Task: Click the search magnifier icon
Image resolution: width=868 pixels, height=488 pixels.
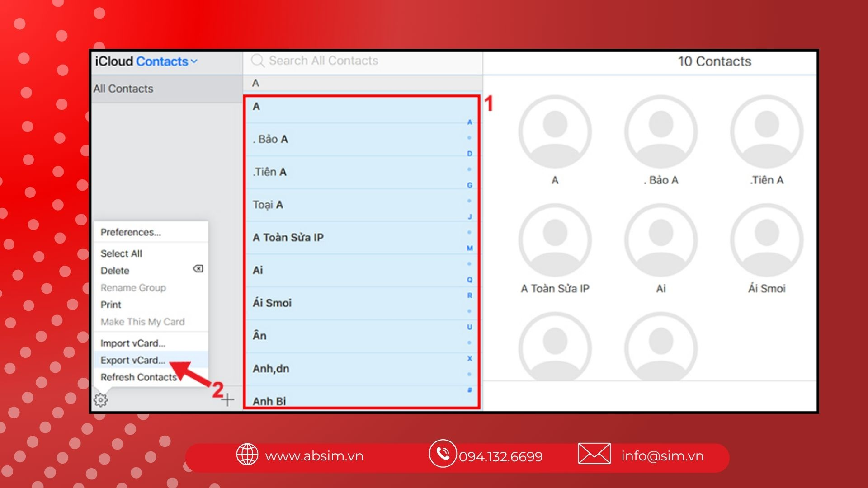Action: (x=258, y=61)
